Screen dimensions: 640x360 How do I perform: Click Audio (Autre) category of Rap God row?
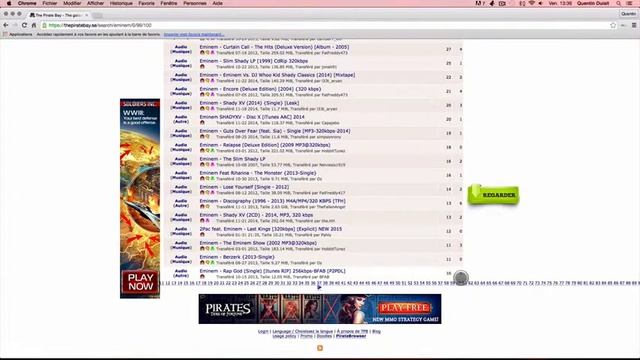coord(181,273)
